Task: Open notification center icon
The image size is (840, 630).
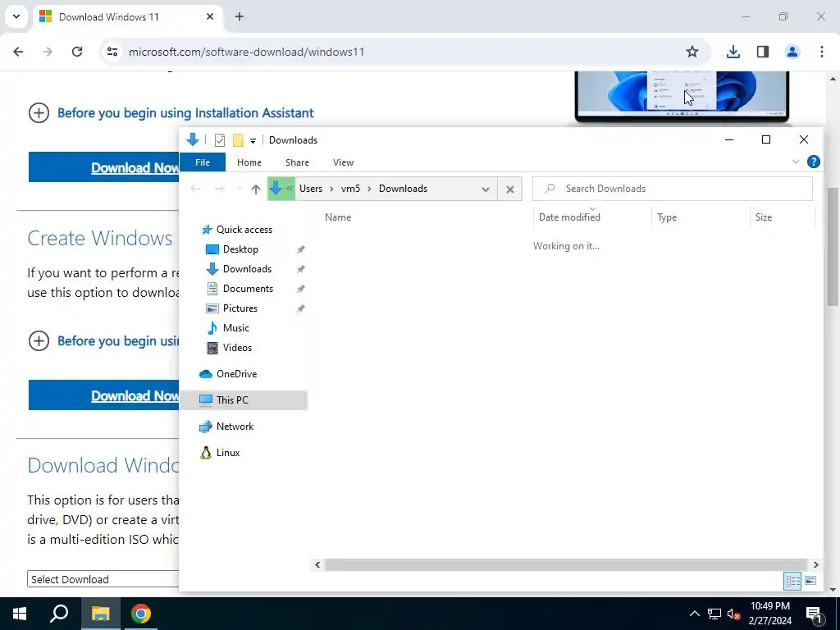Action: click(814, 614)
